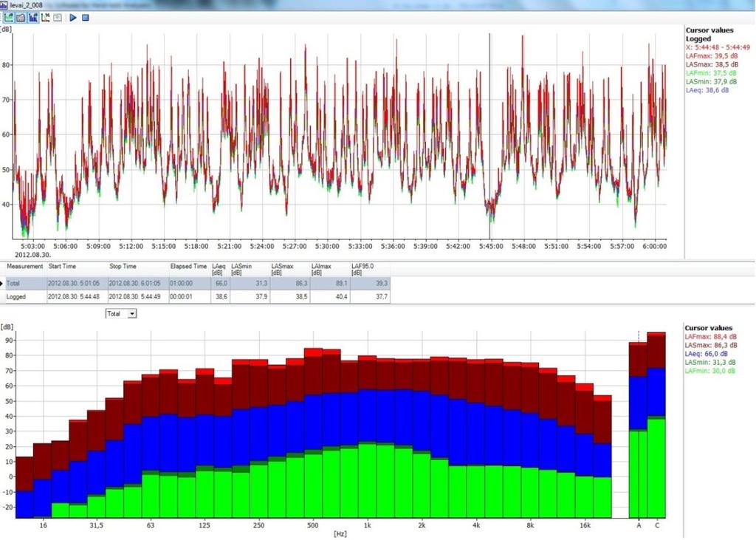756x540 pixels.
Task: Click the LASmax 86,3 dB spectrum legend entry
Action: click(711, 346)
